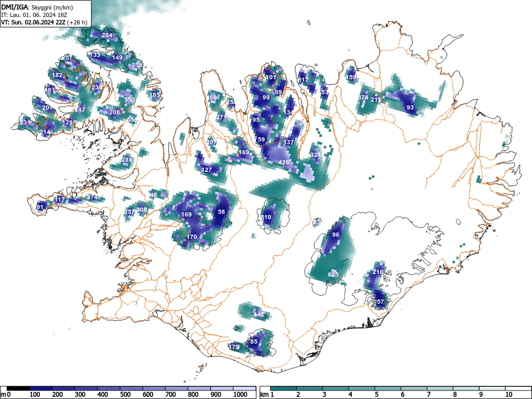Screen dimensions: 532x399
Task: Click the visibility value 58 on the map
Action: click(x=221, y=212)
